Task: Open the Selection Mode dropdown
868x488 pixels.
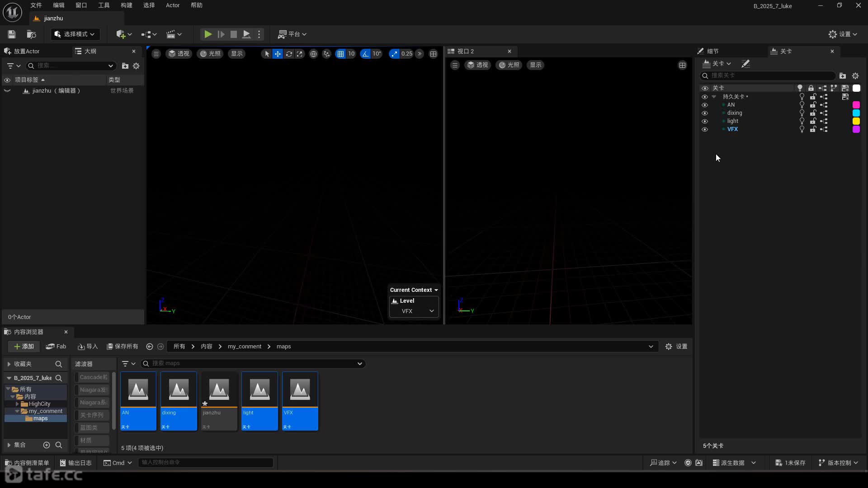Action: point(75,34)
